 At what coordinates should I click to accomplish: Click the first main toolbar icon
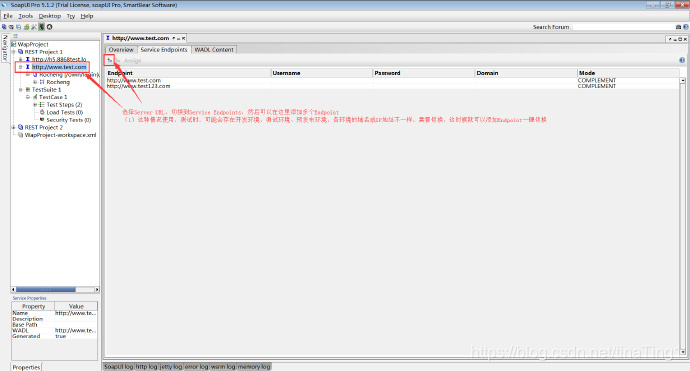[4, 27]
